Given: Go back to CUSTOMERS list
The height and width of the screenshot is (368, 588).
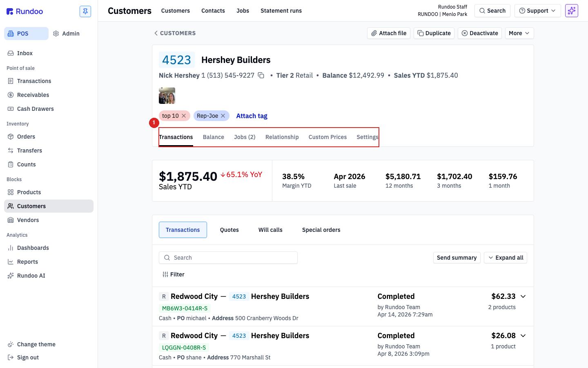Looking at the screenshot, I should (x=175, y=33).
